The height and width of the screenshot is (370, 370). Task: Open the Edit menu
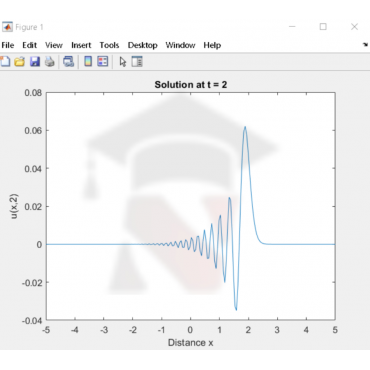(30, 45)
